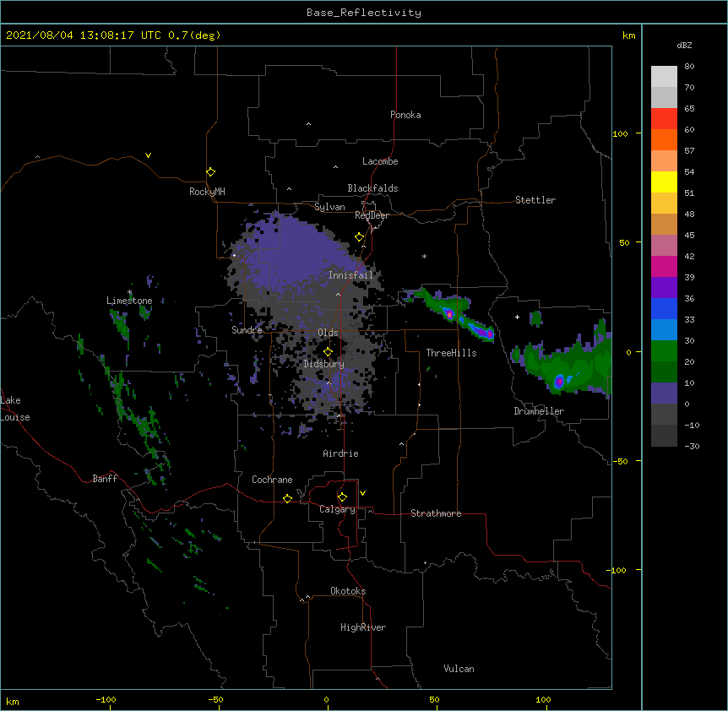
Task: Click the Blackfalds city label
Action: [372, 188]
